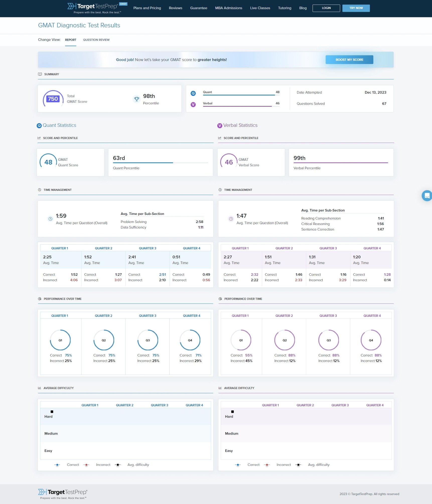Click the Q2 donut in Verbal performance
The width and height of the screenshot is (432, 504).
285,340
